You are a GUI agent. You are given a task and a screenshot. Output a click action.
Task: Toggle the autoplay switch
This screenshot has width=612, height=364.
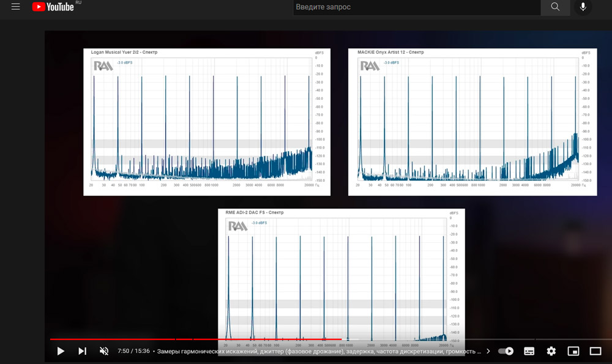[506, 351]
